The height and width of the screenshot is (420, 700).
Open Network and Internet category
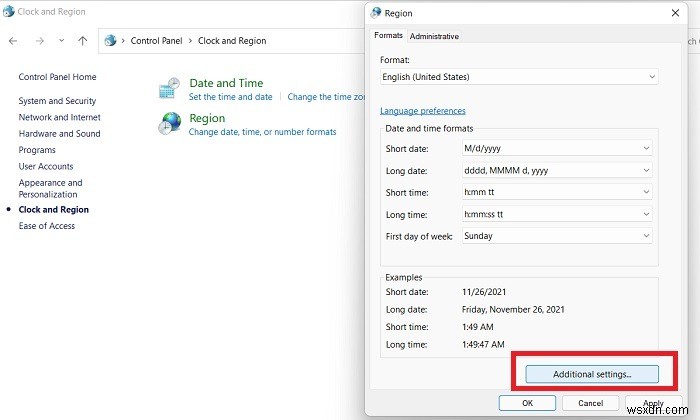click(59, 117)
